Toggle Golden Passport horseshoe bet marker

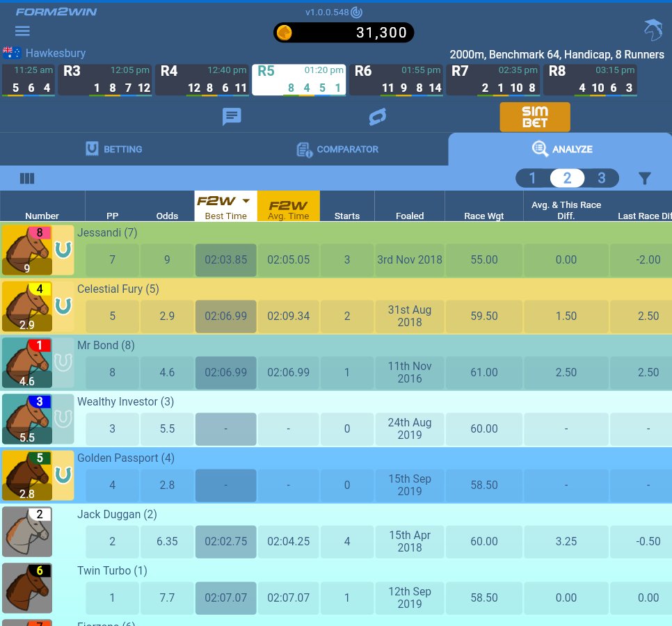(x=63, y=475)
